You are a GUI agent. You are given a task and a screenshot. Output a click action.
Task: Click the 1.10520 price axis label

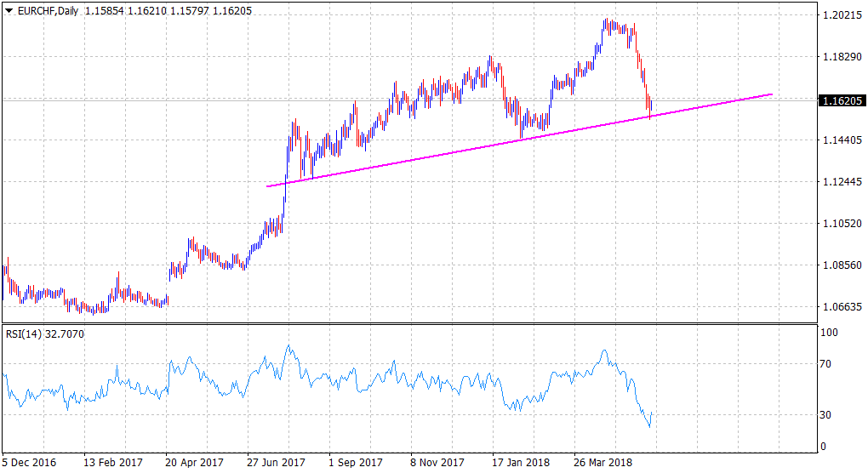pyautogui.click(x=842, y=224)
